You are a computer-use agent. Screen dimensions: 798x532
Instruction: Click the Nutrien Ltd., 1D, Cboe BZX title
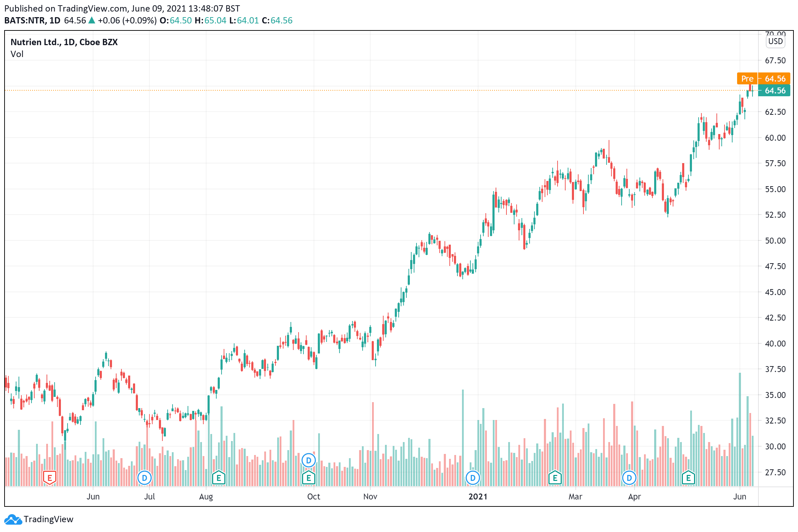(64, 42)
